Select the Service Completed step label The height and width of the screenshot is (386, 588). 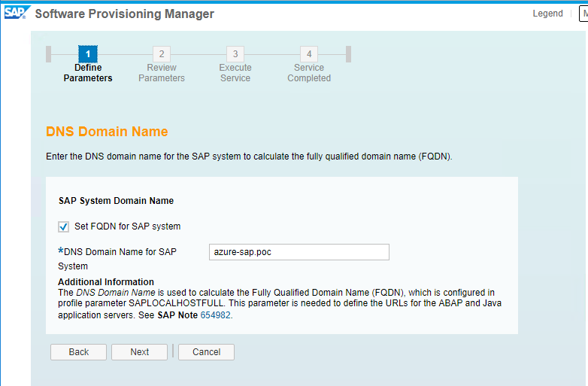(309, 73)
